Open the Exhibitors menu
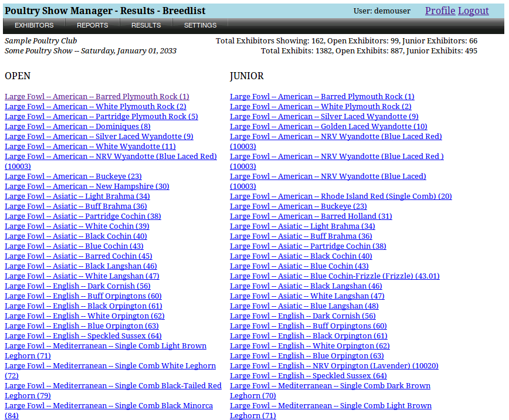The width and height of the screenshot is (509, 420). click(x=34, y=25)
